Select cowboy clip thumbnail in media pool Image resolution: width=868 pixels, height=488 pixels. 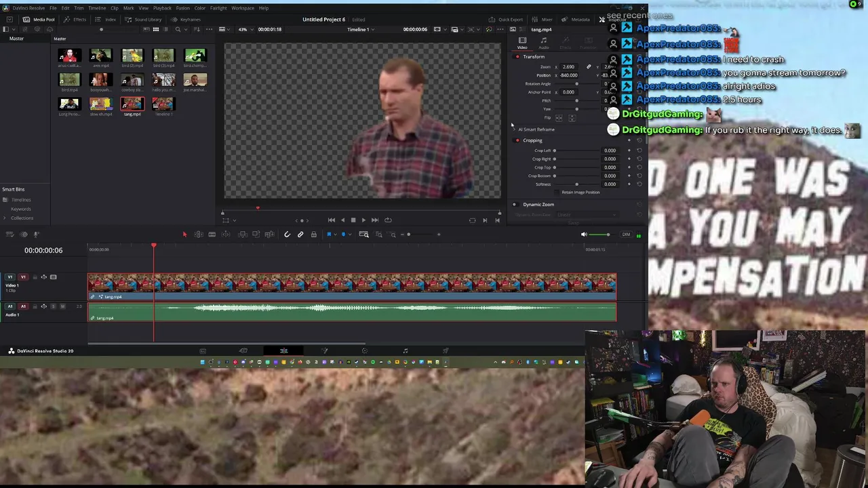(132, 80)
